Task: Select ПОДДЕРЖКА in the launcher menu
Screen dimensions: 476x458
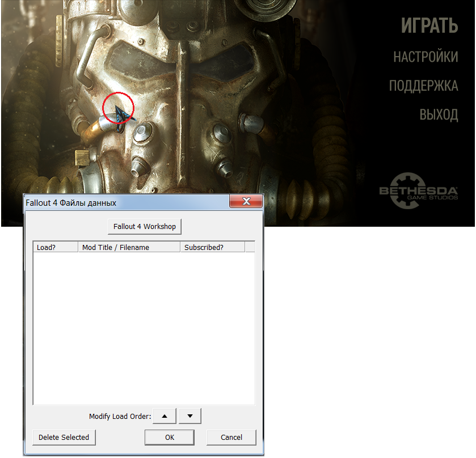Action: click(x=423, y=86)
